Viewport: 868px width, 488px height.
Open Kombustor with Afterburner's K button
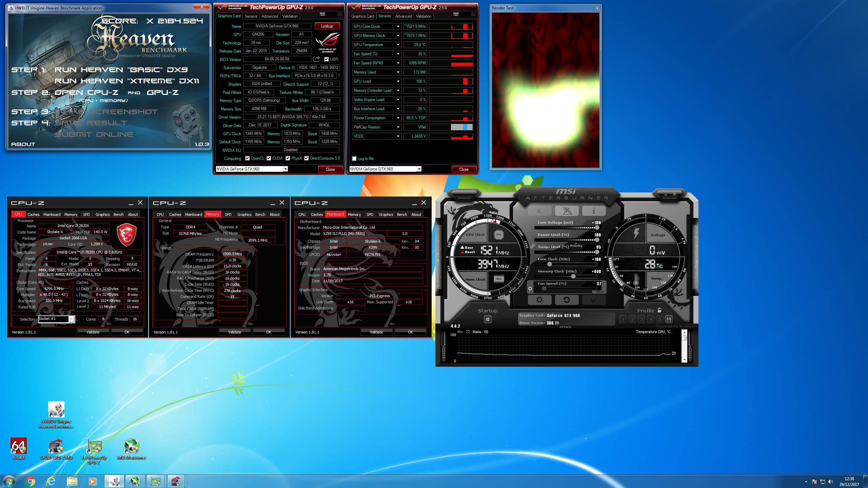540,211
